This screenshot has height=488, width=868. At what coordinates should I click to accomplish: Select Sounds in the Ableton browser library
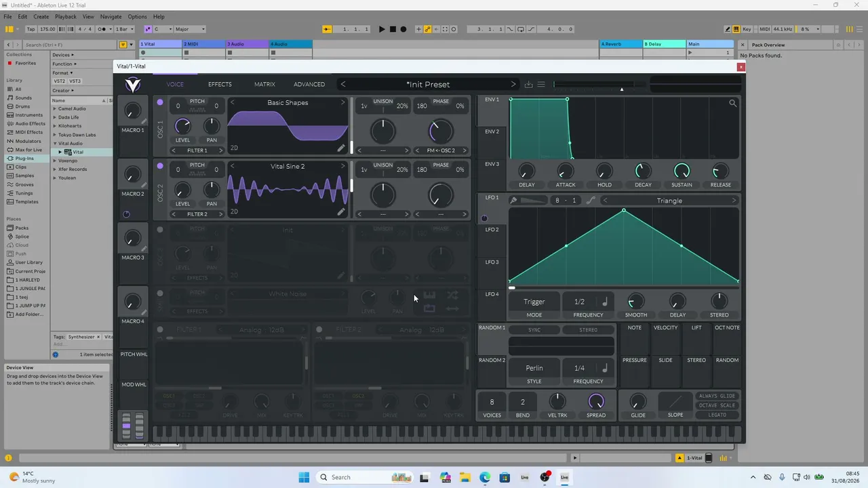(x=23, y=98)
